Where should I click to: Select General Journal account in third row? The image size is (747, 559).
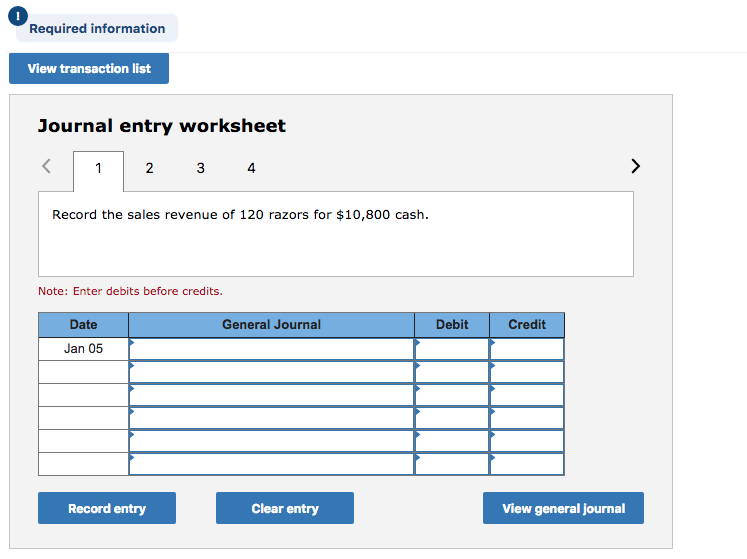pos(272,395)
